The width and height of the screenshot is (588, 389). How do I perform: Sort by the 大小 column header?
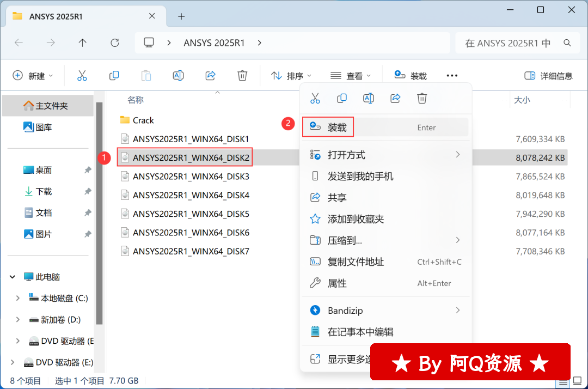522,100
